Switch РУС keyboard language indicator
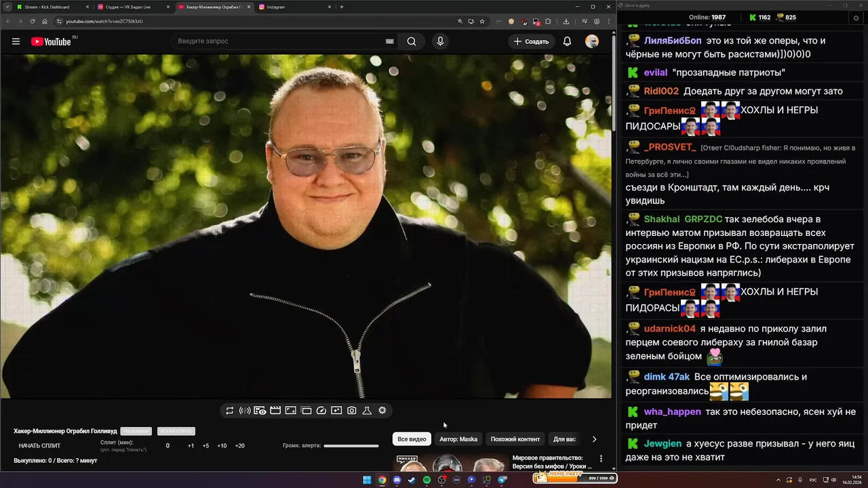 (813, 480)
